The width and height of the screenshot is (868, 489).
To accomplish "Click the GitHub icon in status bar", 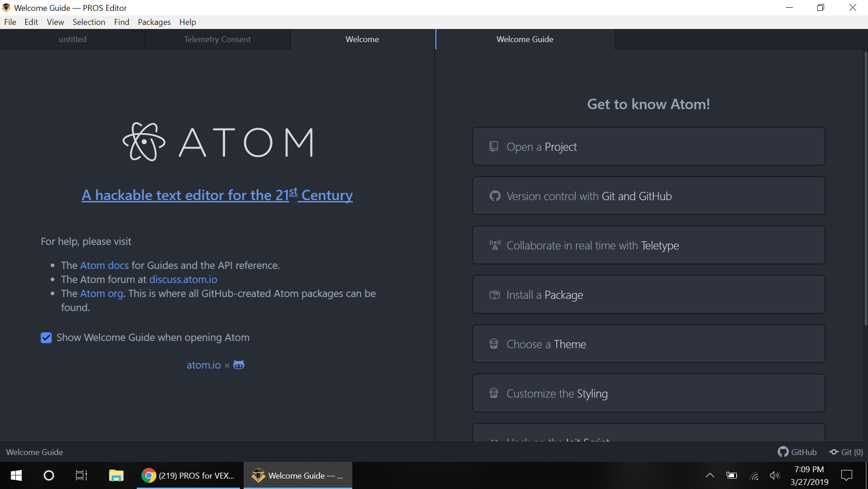I will click(x=783, y=452).
